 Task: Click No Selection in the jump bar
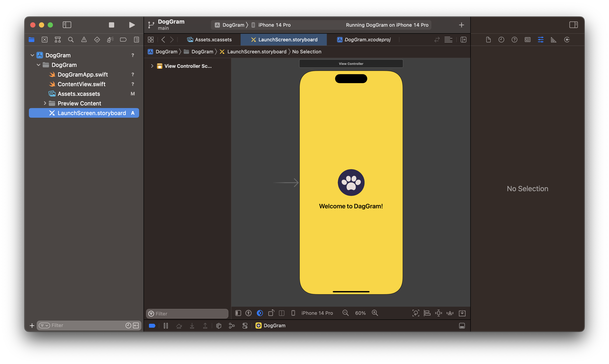[307, 51]
